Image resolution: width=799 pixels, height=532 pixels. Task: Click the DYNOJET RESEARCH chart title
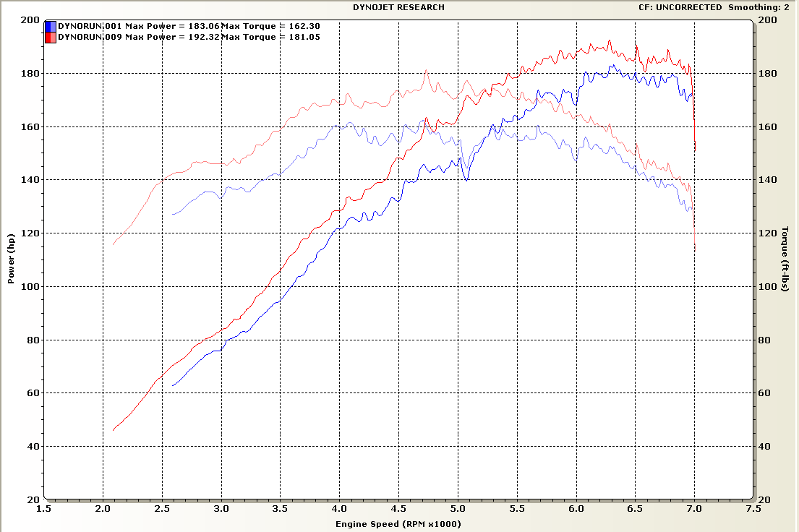pyautogui.click(x=398, y=7)
